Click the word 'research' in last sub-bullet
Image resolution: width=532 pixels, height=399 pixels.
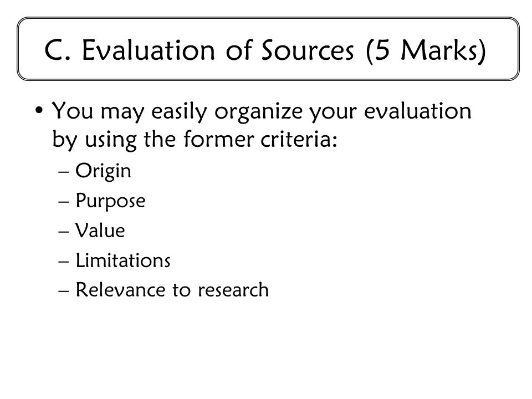coord(233,290)
